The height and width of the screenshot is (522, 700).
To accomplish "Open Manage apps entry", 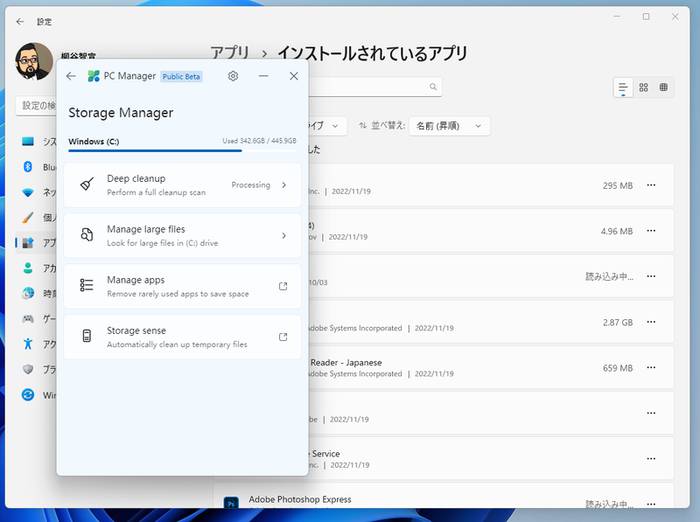I will 182,286.
